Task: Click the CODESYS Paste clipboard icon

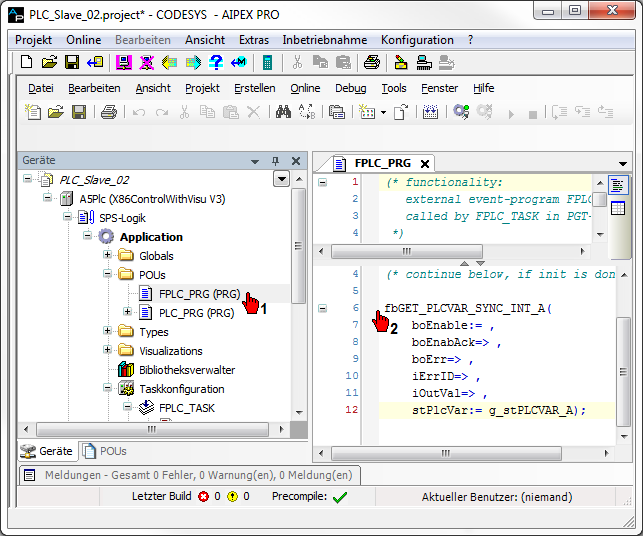Action: tap(230, 111)
